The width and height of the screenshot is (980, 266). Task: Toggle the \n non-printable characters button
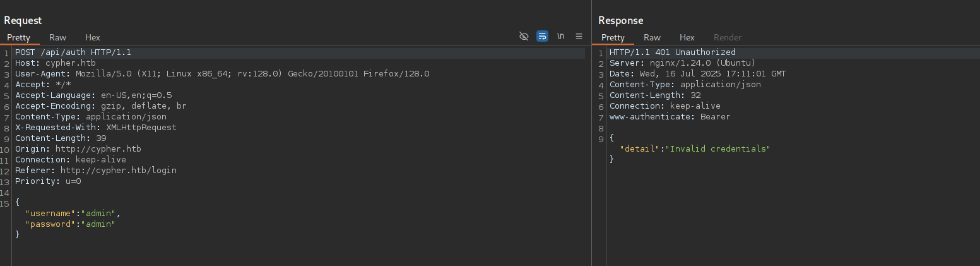pos(560,37)
